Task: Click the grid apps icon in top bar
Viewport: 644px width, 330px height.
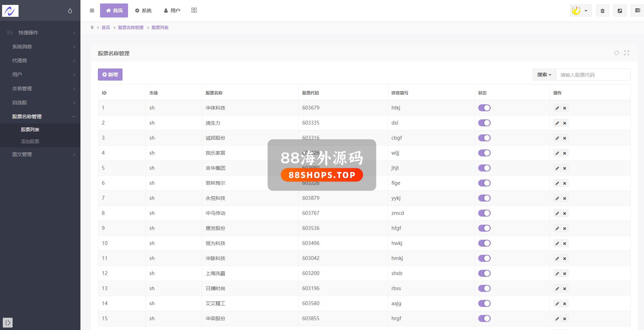Action: (x=194, y=10)
